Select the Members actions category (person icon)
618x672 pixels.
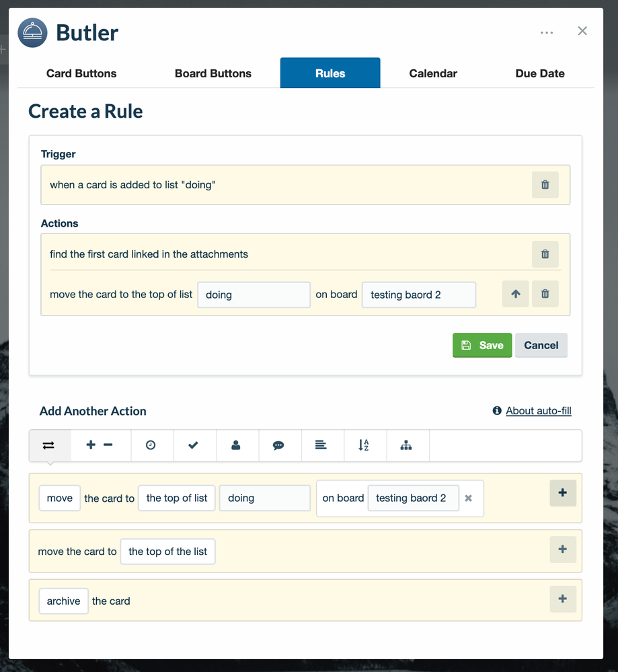click(x=237, y=445)
